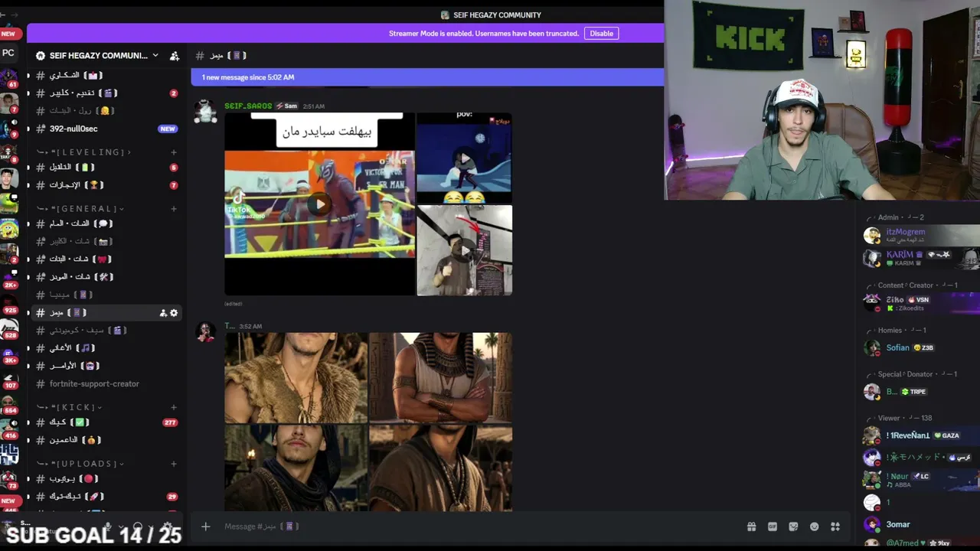This screenshot has height=551, width=980.
Task: Open server icon with 2K+ badge
Action: click(8, 278)
